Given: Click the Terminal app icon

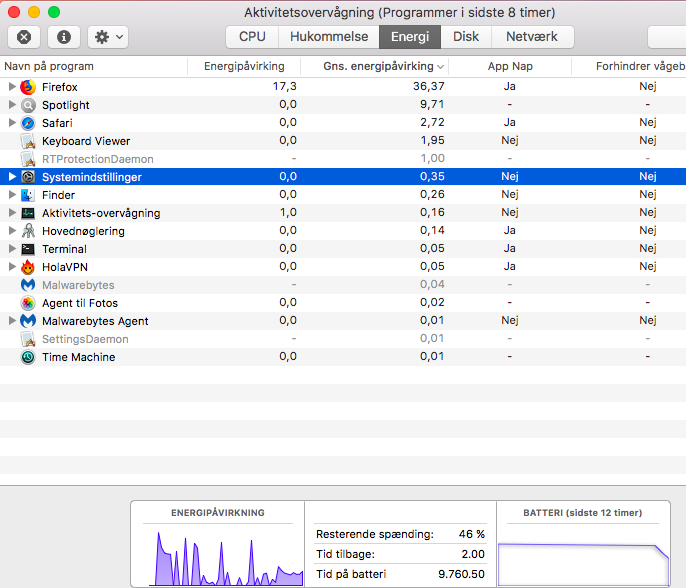Looking at the screenshot, I should (x=28, y=249).
